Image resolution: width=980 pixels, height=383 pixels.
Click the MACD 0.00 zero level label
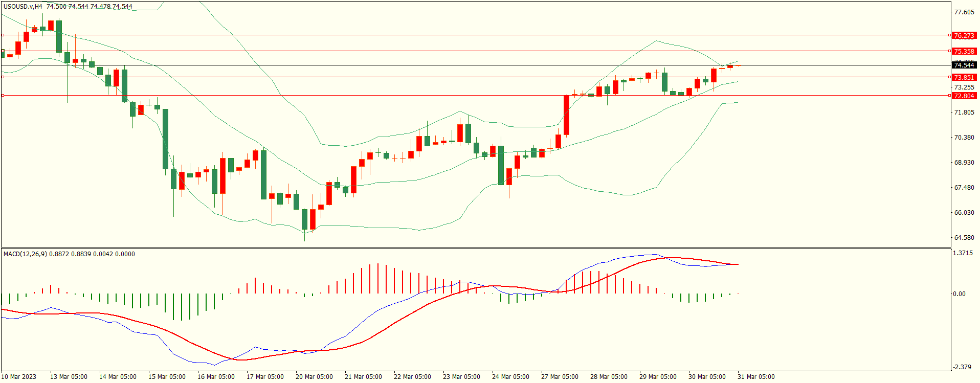coord(959,294)
